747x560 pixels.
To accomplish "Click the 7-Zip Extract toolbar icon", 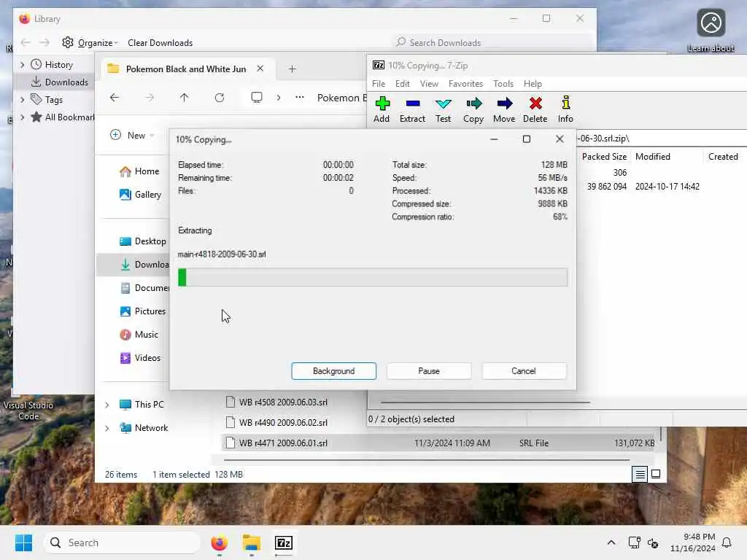I will click(x=413, y=104).
